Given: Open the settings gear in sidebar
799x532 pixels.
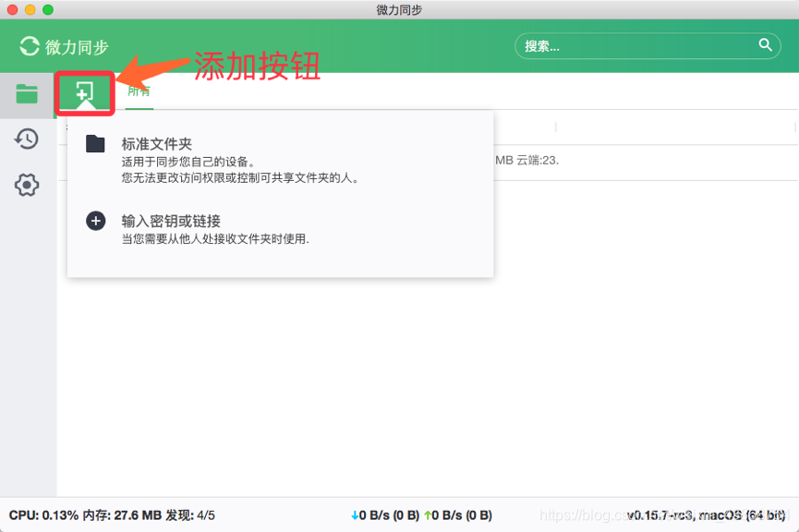Looking at the screenshot, I should [27, 185].
